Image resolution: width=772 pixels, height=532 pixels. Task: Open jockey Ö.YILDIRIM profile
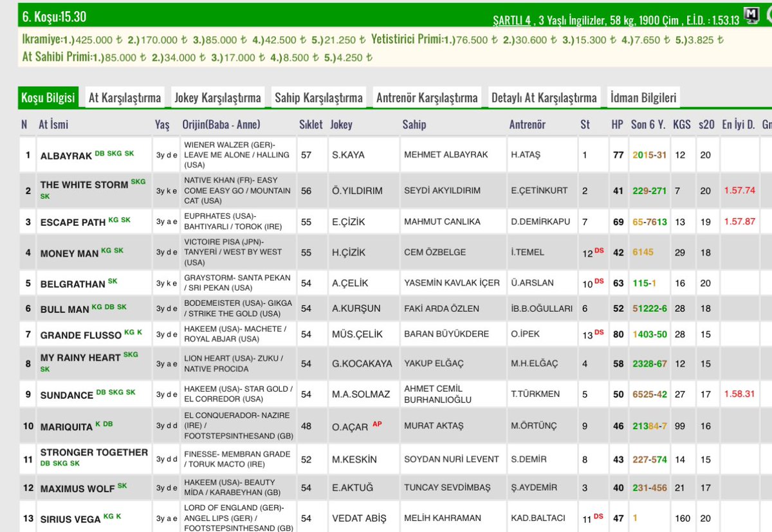pyautogui.click(x=357, y=191)
